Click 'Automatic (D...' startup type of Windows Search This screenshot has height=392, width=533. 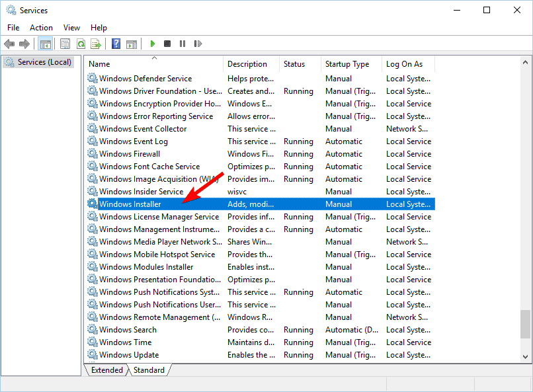point(352,330)
